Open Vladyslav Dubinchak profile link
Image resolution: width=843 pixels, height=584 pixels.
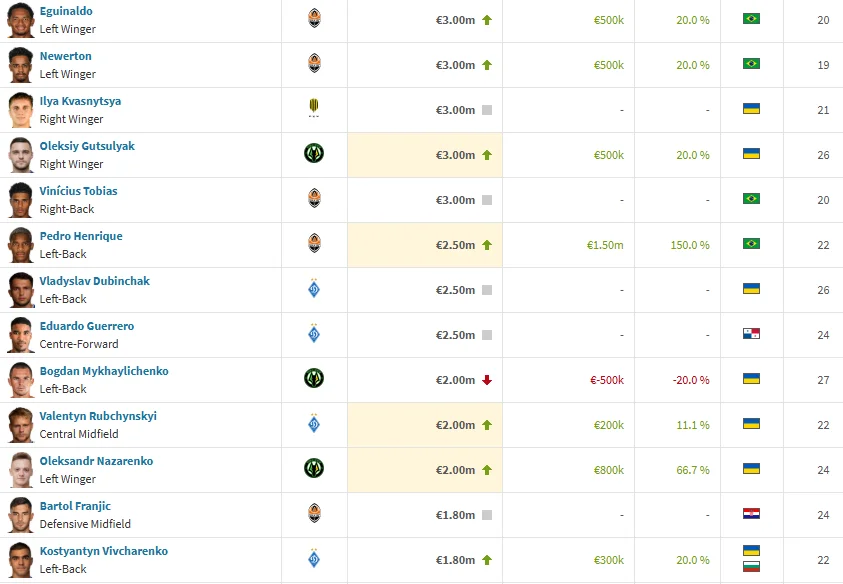point(95,281)
